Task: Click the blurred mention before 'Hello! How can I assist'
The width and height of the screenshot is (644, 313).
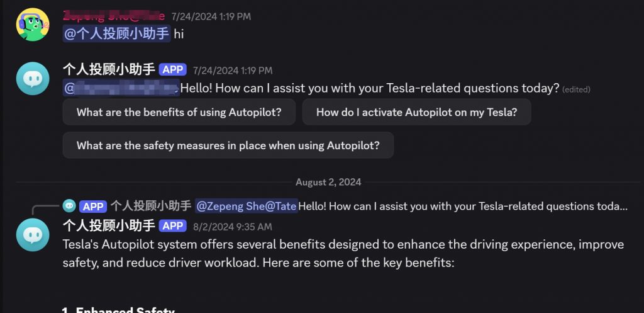Action: coord(121,88)
